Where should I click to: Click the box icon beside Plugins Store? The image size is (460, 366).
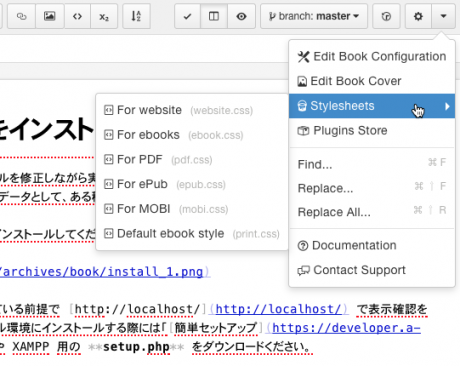303,131
